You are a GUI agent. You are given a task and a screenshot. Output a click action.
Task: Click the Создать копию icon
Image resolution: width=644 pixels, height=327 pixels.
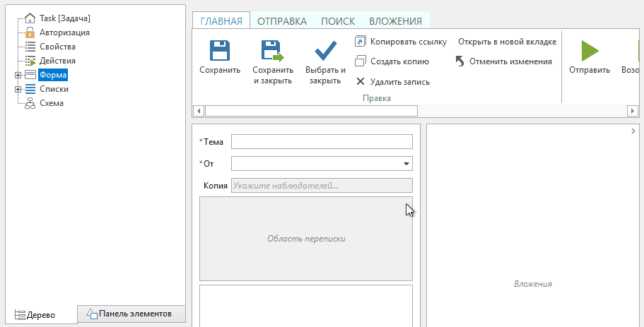pyautogui.click(x=361, y=61)
